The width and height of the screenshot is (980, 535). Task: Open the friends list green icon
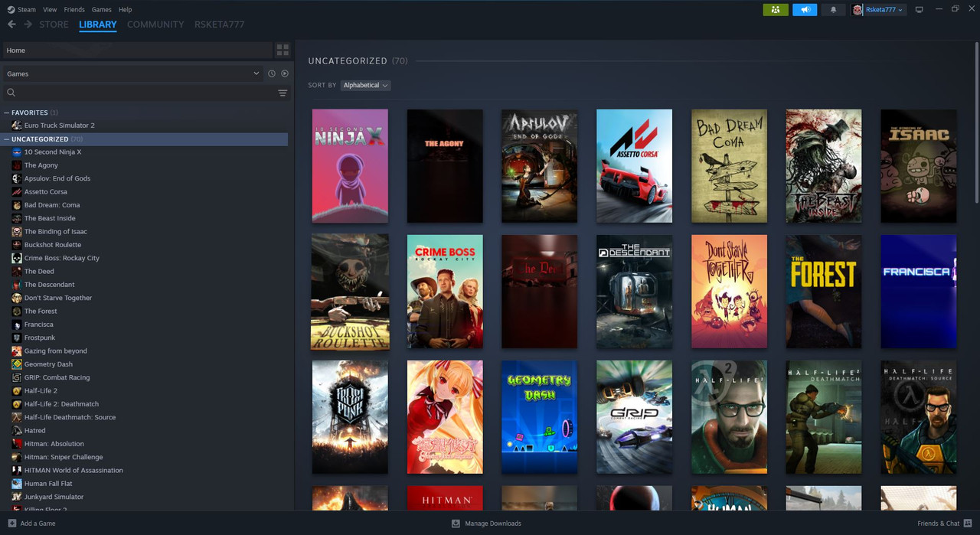(x=776, y=10)
